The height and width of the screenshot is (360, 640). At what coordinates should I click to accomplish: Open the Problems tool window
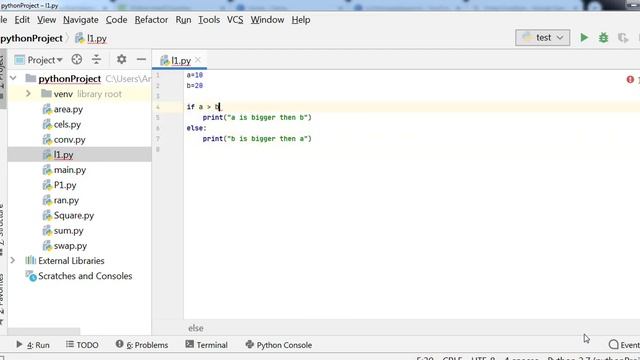142,345
